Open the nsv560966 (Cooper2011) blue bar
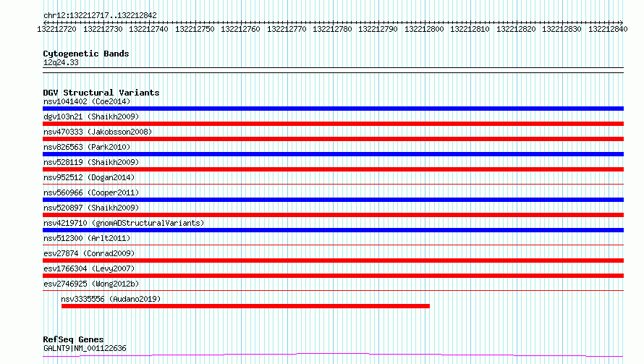 (x=333, y=200)
